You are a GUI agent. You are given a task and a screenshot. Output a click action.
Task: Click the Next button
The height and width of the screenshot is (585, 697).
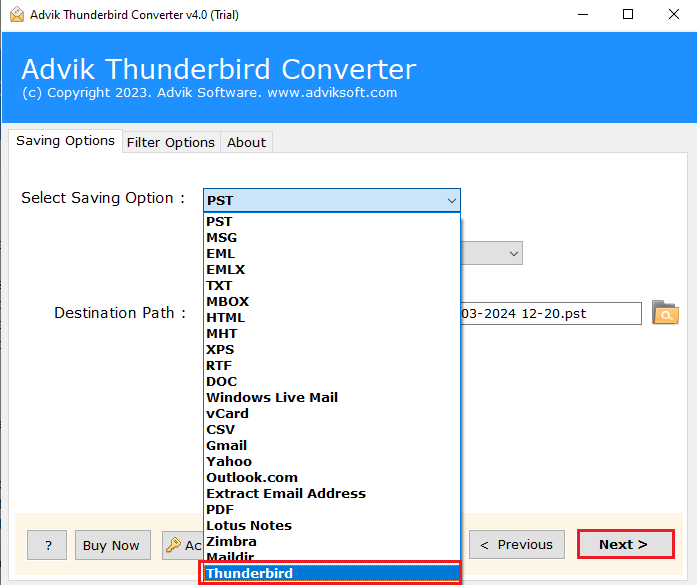tap(626, 544)
